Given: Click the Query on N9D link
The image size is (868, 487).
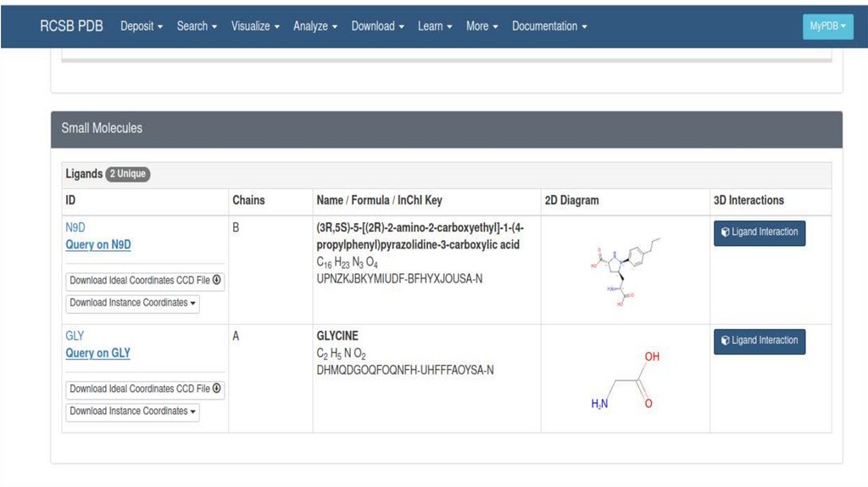Looking at the screenshot, I should pyautogui.click(x=98, y=245).
